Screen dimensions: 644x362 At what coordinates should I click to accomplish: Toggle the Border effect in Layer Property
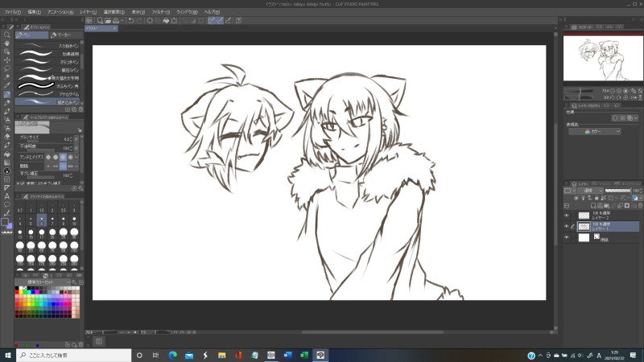(x=615, y=117)
